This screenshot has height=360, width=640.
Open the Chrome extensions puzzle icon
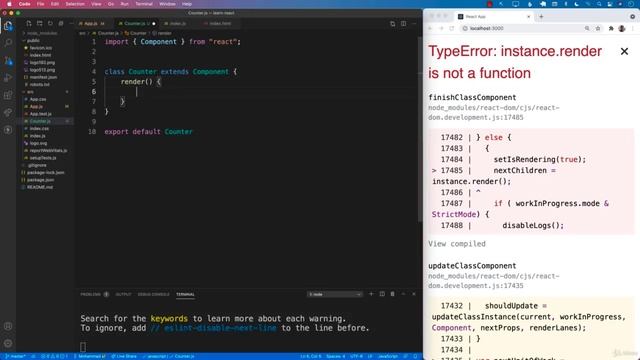[611, 29]
